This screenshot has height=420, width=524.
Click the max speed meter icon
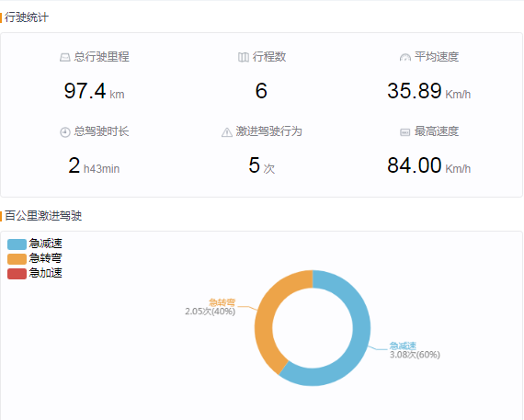pyautogui.click(x=405, y=132)
